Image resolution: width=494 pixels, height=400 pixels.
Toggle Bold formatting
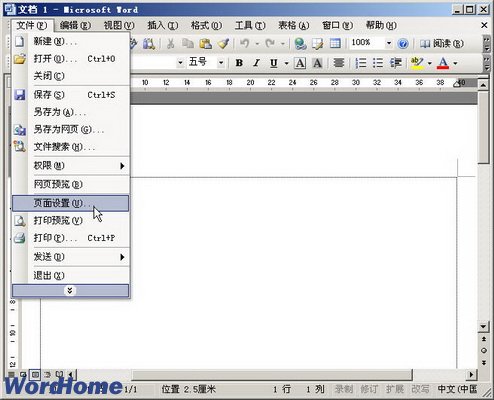(x=239, y=63)
